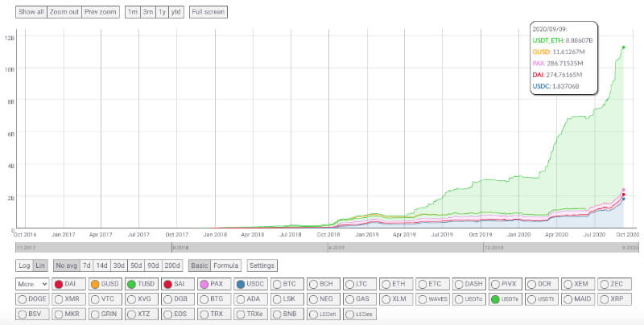The image size is (644, 325).
Task: Enable the BTC series circle
Action: 277,284
